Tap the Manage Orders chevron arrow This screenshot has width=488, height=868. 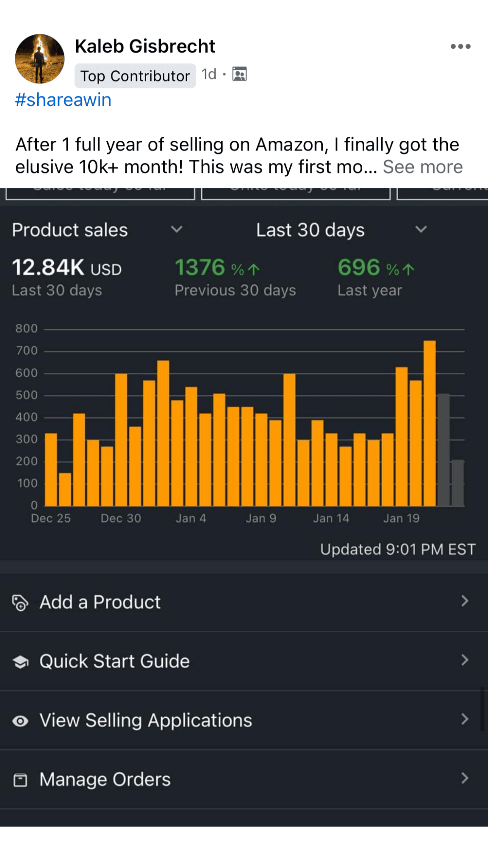pyautogui.click(x=465, y=778)
